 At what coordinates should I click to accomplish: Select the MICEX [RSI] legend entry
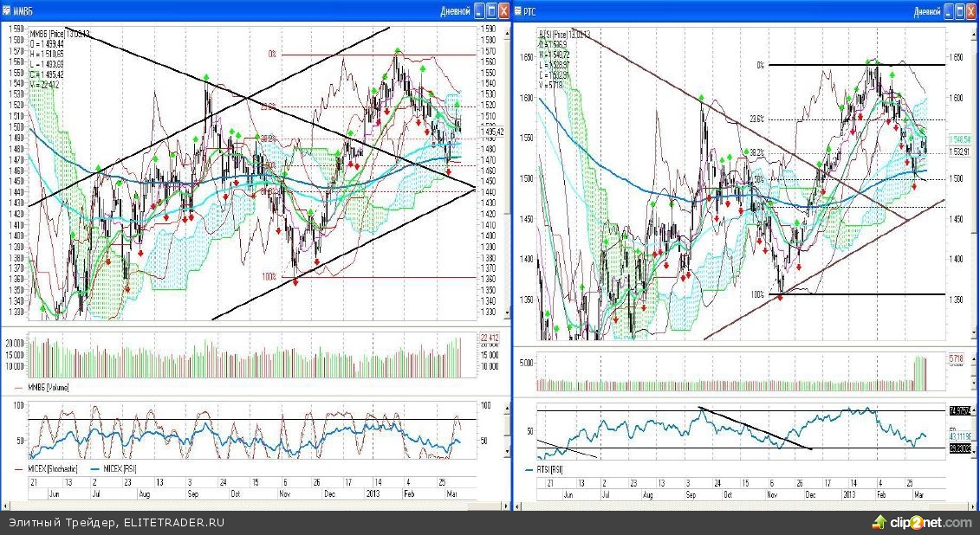[x=120, y=468]
